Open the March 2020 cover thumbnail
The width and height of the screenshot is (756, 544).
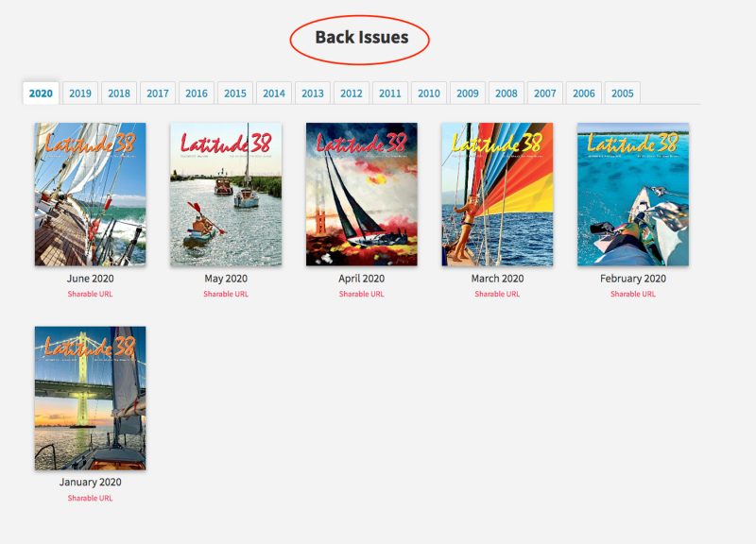coord(497,195)
